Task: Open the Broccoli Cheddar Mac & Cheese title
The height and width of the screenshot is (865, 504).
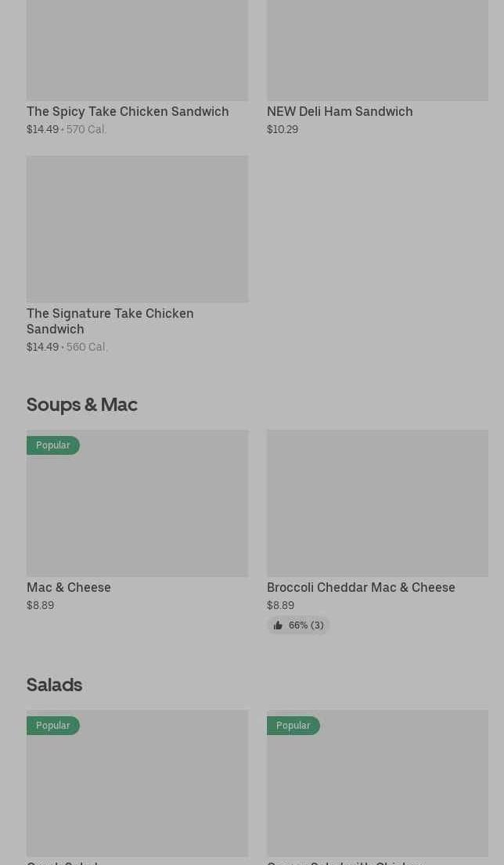Action: (360, 587)
